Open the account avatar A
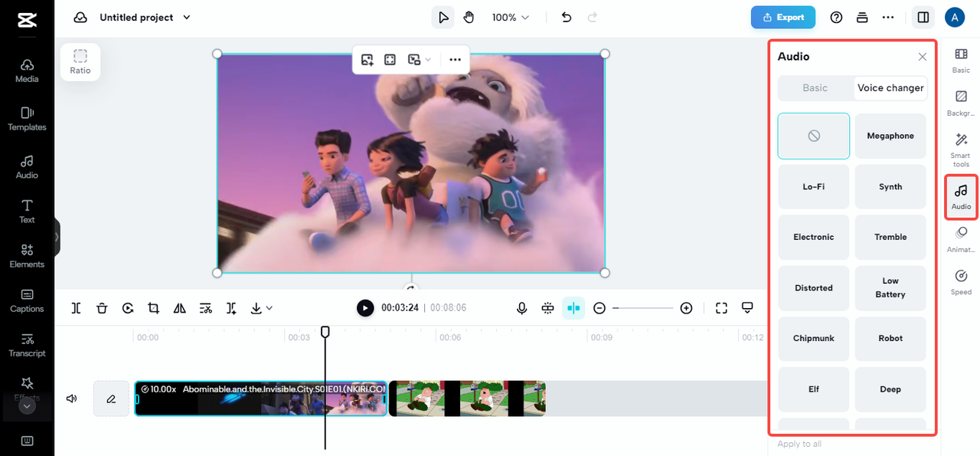 click(x=954, y=17)
